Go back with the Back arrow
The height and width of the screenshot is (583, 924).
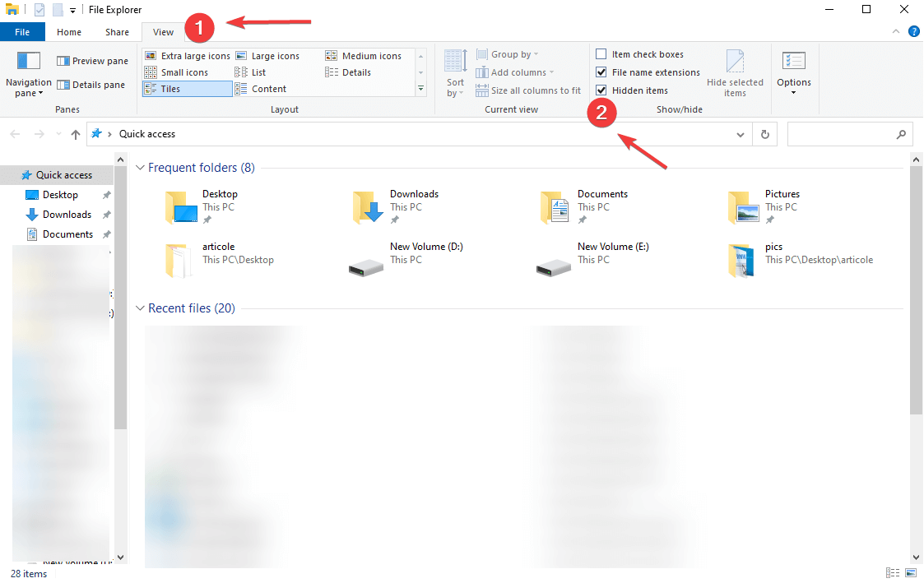pyautogui.click(x=16, y=134)
